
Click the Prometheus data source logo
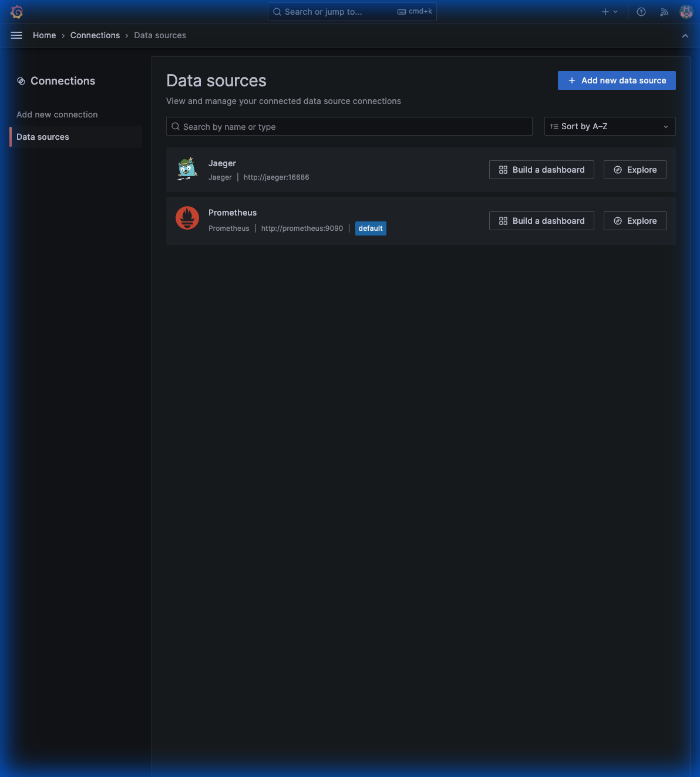(187, 218)
